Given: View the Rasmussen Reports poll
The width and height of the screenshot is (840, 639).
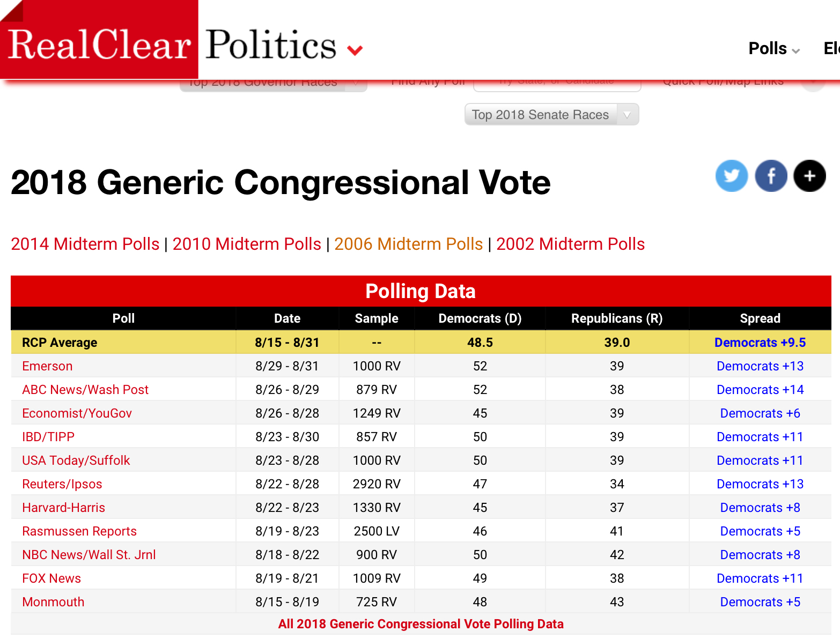Looking at the screenshot, I should pos(79,531).
